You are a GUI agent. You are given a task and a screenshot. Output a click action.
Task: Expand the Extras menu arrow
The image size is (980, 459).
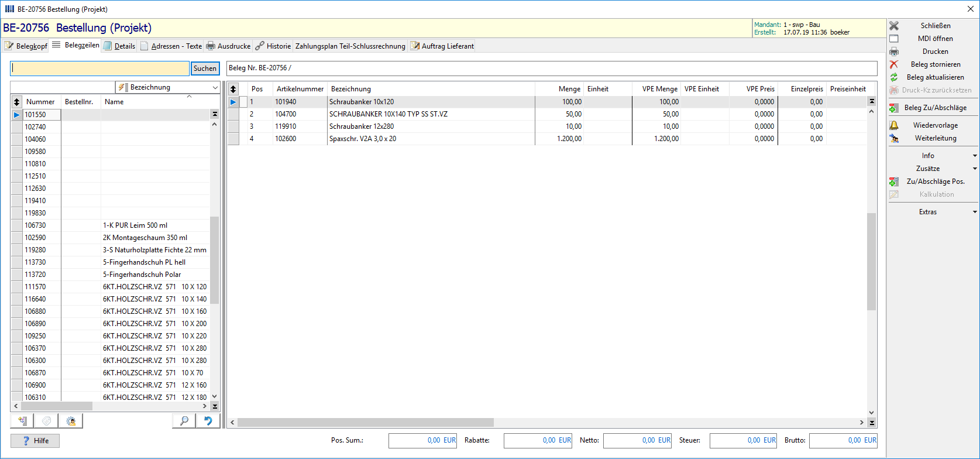pos(975,212)
